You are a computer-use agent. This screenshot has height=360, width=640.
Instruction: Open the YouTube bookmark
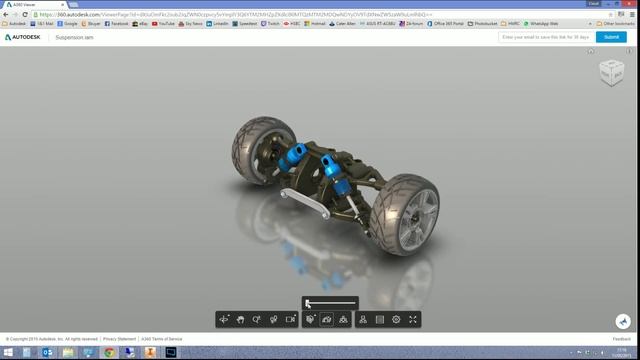point(163,24)
